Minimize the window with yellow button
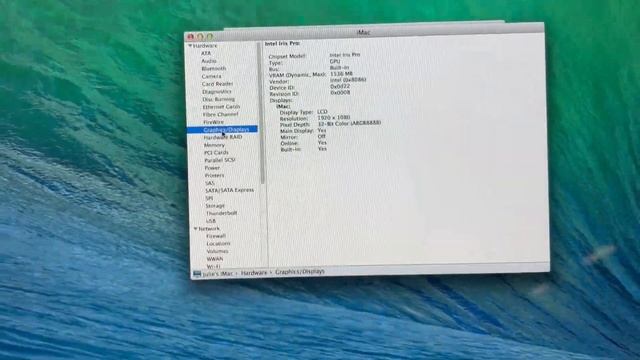This screenshot has height=360, width=640. coord(200,37)
